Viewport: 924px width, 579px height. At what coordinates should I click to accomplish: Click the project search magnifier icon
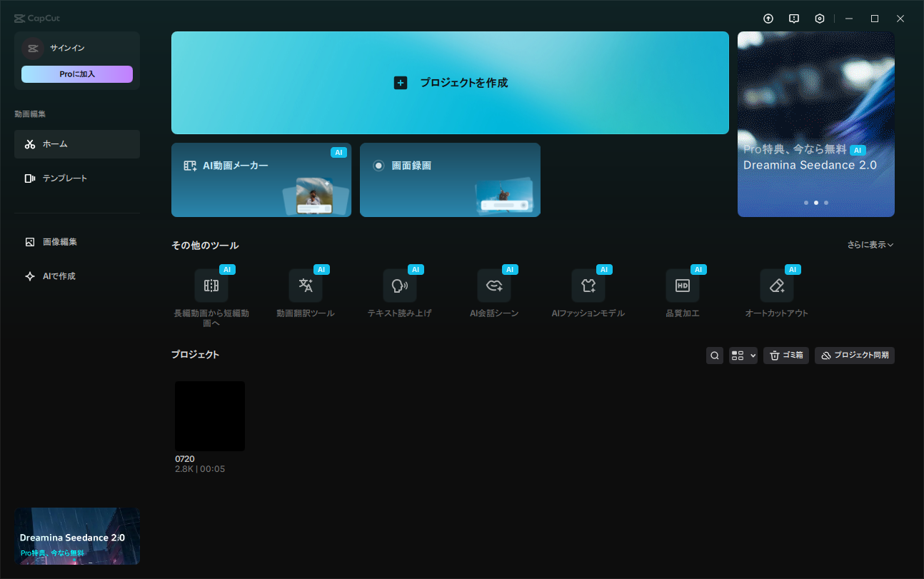715,356
